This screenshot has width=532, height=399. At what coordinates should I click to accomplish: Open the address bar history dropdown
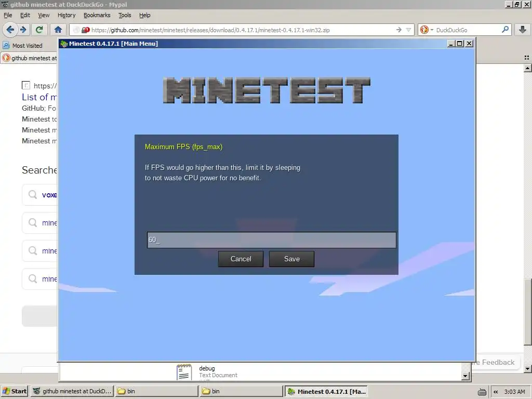408,30
